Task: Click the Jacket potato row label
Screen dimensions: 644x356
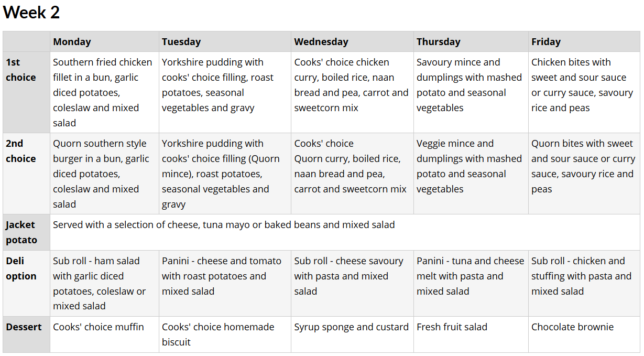Action: click(26, 232)
